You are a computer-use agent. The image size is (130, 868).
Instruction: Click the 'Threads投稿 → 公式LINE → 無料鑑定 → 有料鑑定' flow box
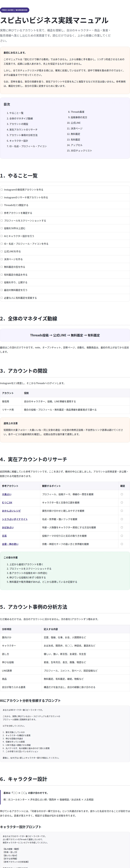point(65,335)
